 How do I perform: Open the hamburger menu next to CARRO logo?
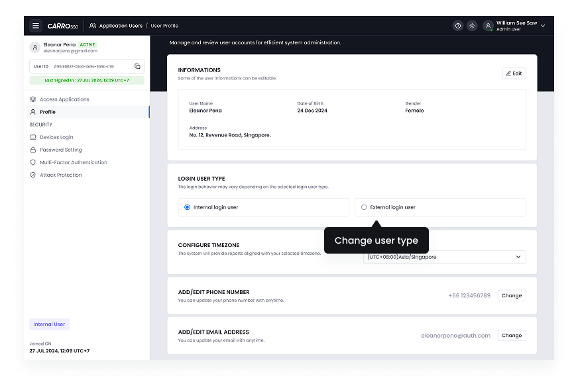[x=36, y=26]
